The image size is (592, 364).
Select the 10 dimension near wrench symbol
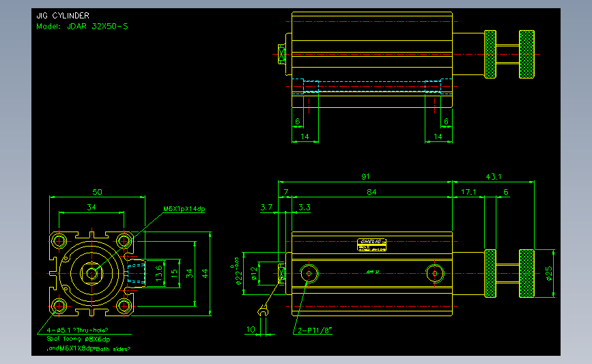pos(251,329)
